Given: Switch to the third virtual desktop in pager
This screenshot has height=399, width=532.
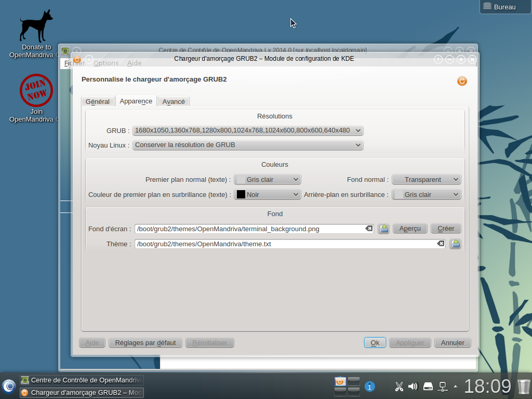Looking at the screenshot, I should tap(340, 392).
